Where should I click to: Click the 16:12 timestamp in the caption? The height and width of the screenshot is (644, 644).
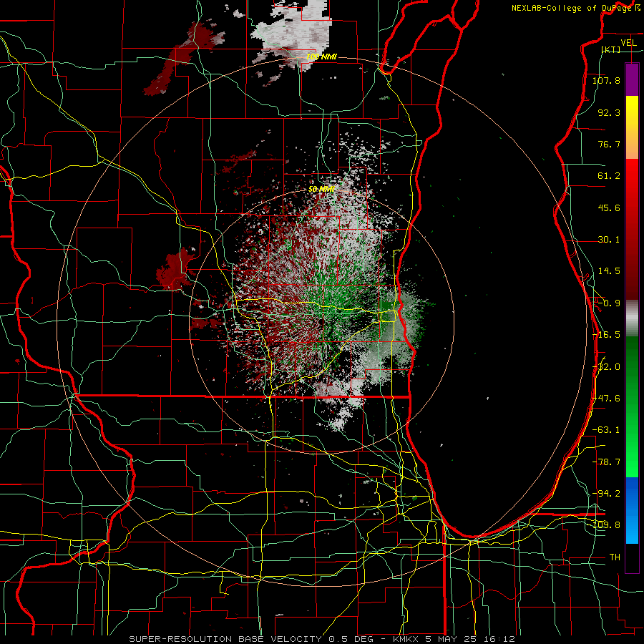(x=499, y=639)
